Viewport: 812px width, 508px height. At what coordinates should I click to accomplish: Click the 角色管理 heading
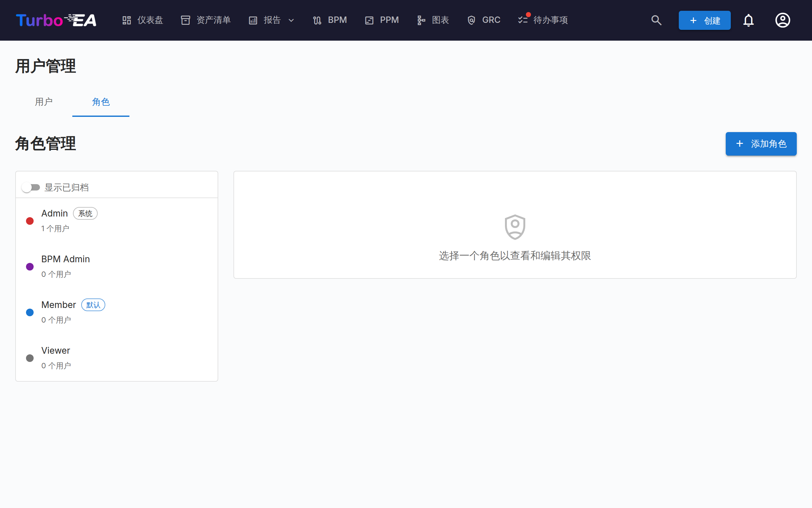pyautogui.click(x=46, y=144)
